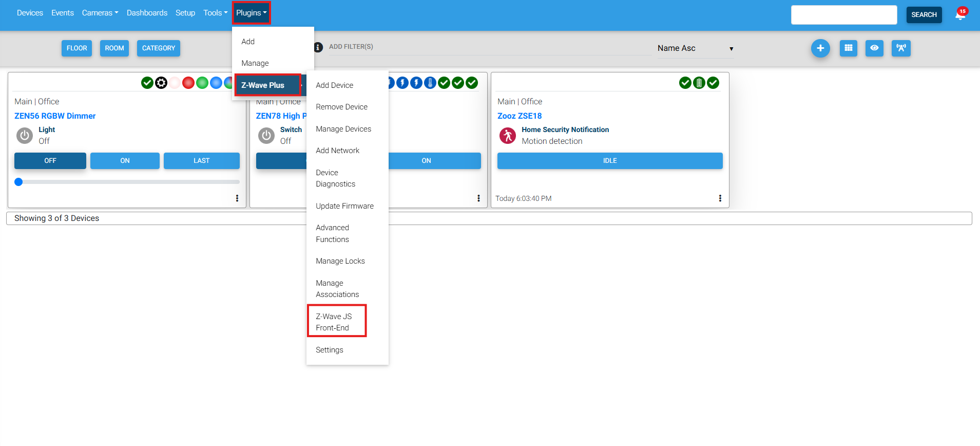The image size is (980, 446).
Task: Click the 'Showing 3 of 3 Devices' text
Action: coord(56,218)
